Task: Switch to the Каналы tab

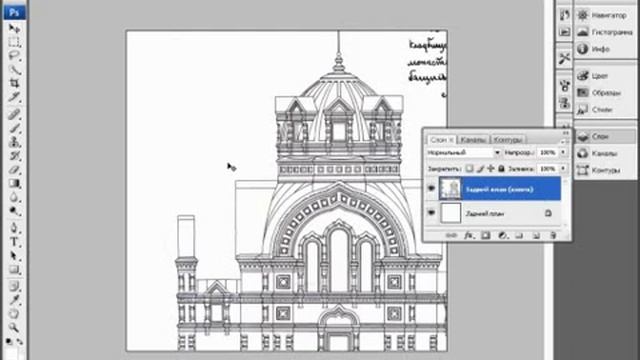Action: pos(473,140)
